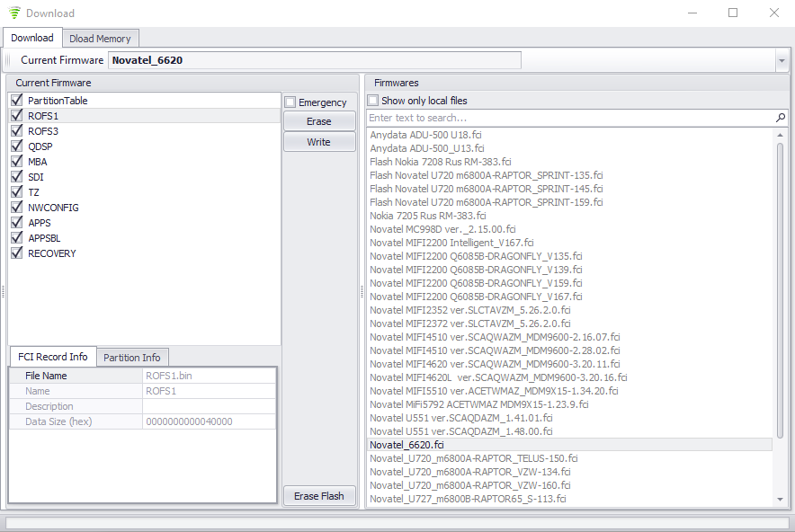Select Novatel MiFi5792 ACETWMAZ MDM9X15-1.23.9.fci
The image size is (795, 532).
tap(479, 404)
